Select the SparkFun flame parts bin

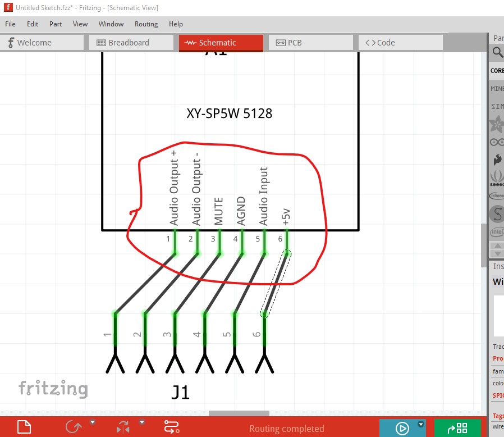pos(497,160)
